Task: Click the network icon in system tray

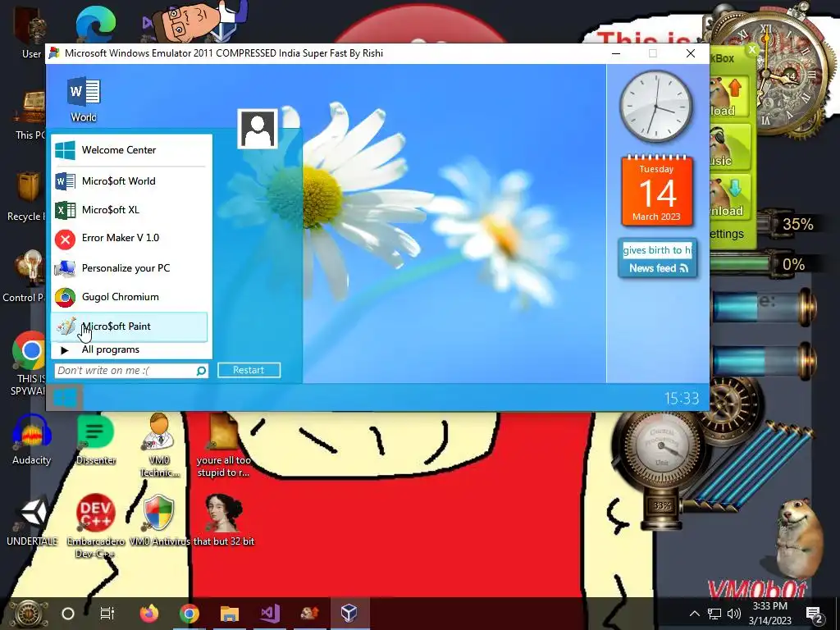Action: (x=714, y=614)
